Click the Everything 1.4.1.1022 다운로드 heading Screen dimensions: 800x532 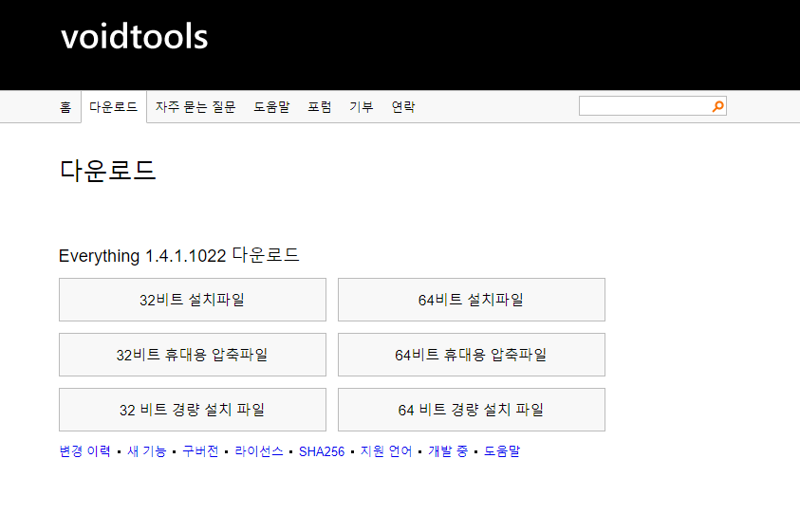179,255
